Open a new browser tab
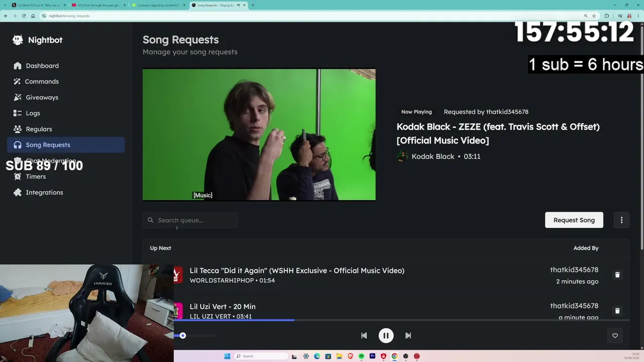Image resolution: width=644 pixels, height=362 pixels. pyautogui.click(x=253, y=5)
